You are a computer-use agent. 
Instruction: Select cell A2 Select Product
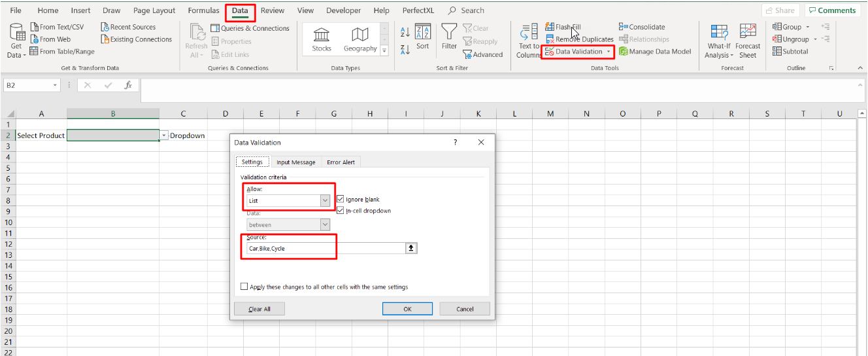tap(41, 135)
